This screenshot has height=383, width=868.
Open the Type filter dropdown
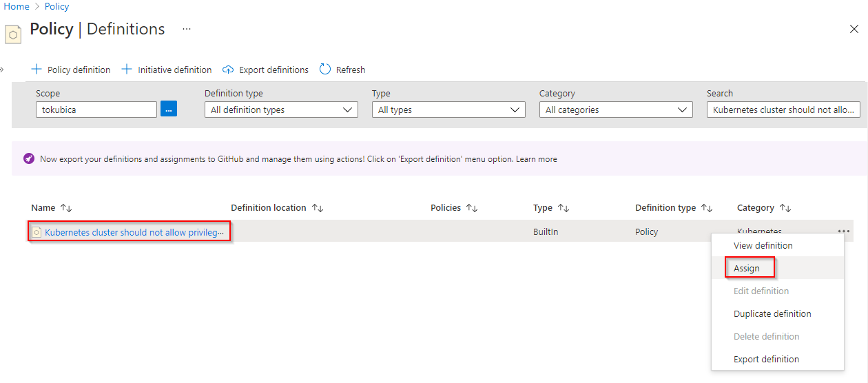click(x=448, y=110)
